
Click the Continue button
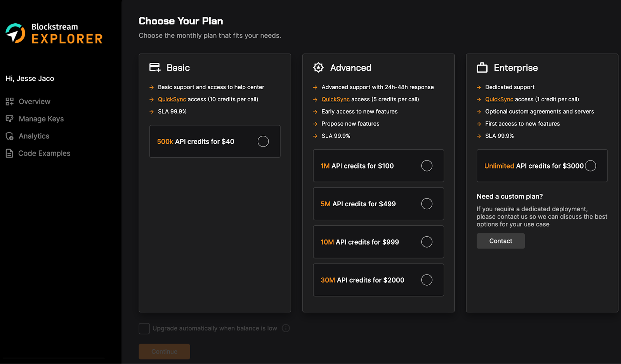(164, 352)
